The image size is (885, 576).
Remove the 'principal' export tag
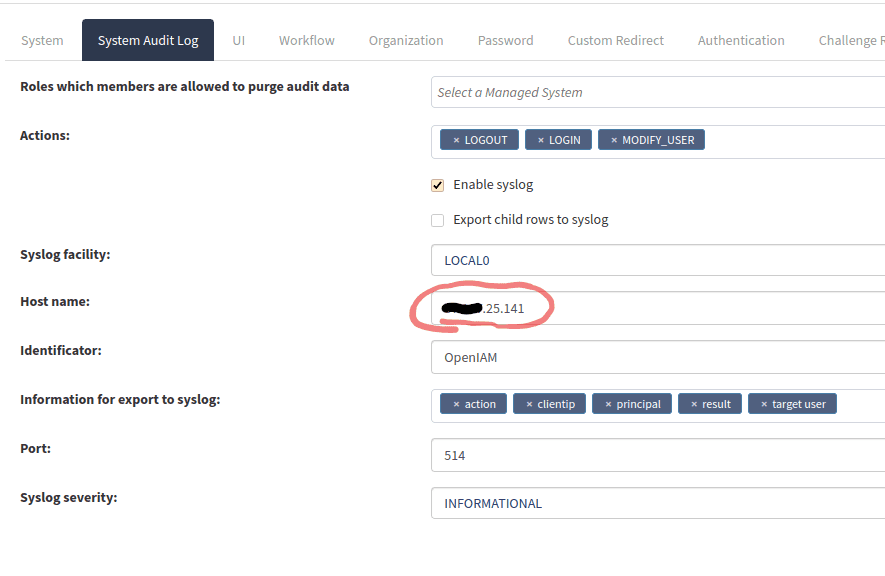point(608,404)
